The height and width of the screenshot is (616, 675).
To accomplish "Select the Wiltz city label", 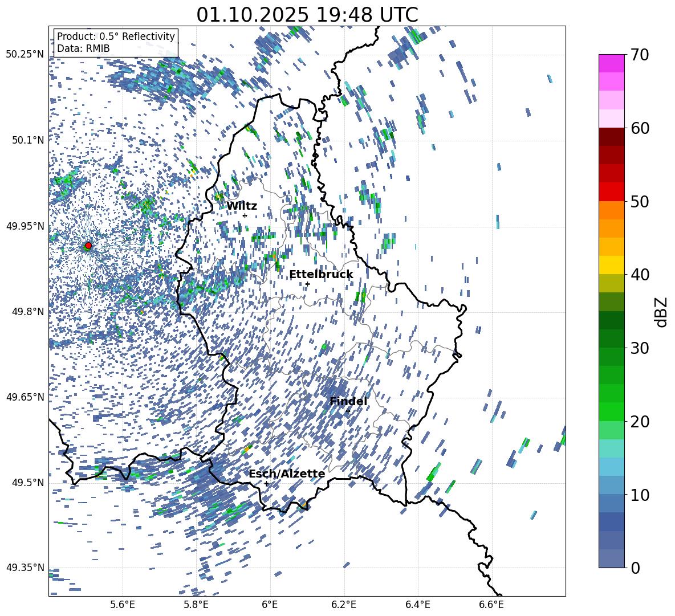I will (x=242, y=206).
